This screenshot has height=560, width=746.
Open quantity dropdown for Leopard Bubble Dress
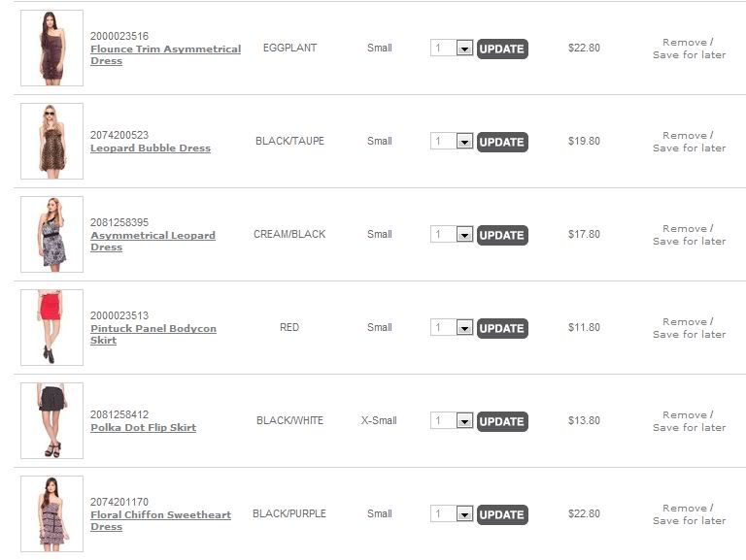point(463,142)
